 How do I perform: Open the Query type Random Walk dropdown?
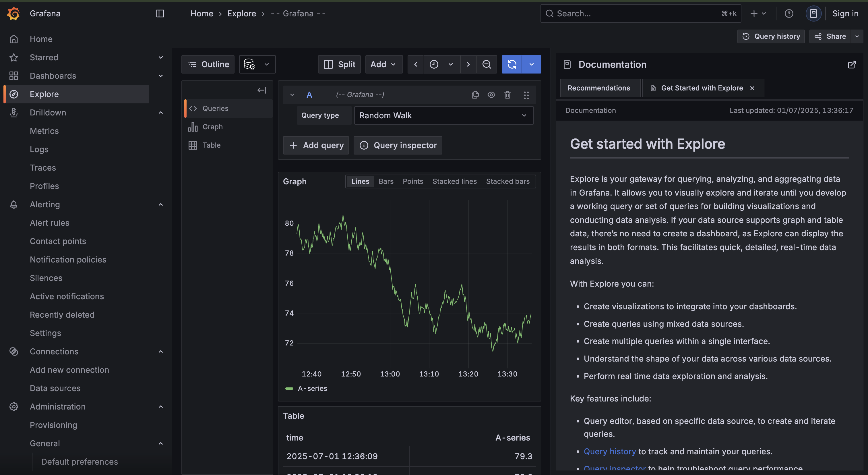pyautogui.click(x=444, y=115)
